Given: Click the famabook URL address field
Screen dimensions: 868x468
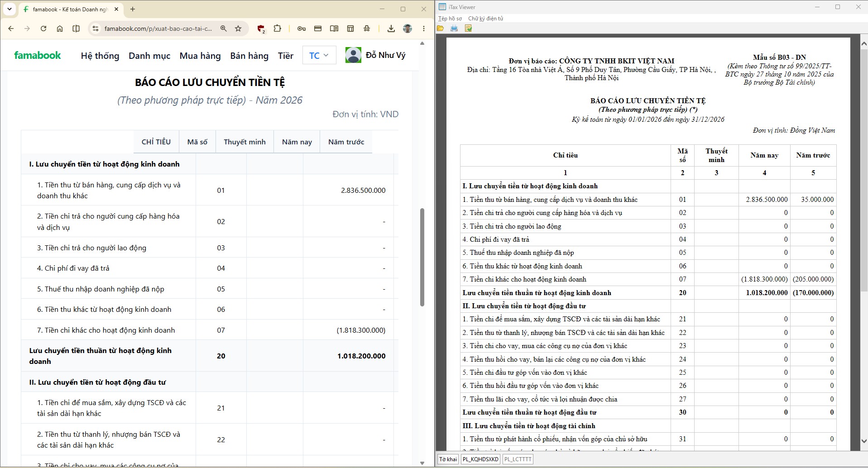Looking at the screenshot, I should click(158, 29).
